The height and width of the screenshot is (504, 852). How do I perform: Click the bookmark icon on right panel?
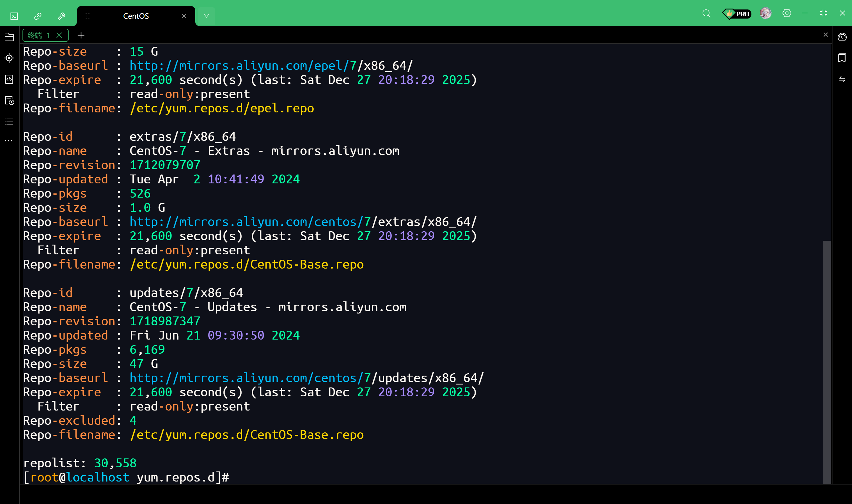842,58
